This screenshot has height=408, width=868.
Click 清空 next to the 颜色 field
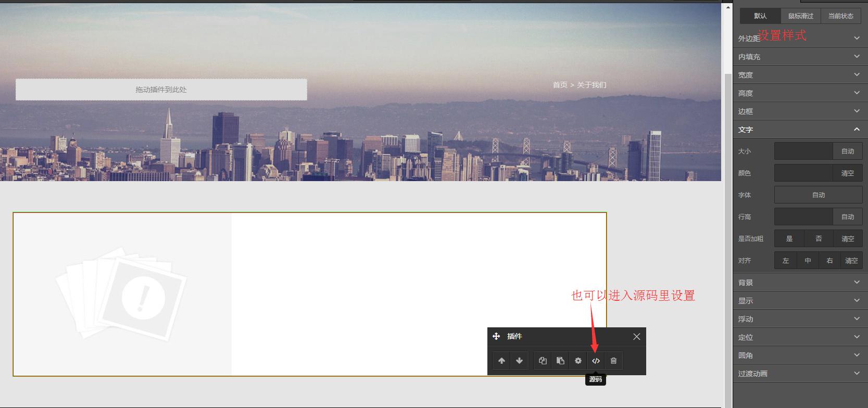tap(847, 173)
